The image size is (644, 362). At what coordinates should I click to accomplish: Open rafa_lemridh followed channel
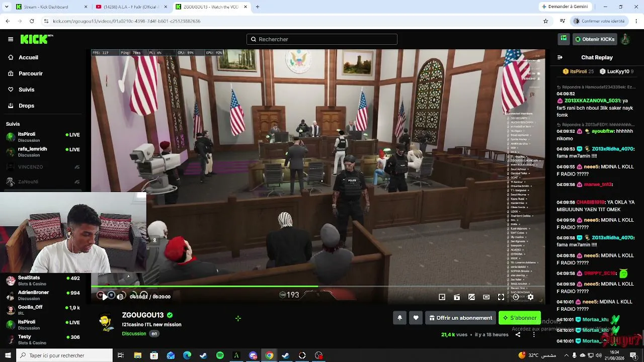(43, 152)
